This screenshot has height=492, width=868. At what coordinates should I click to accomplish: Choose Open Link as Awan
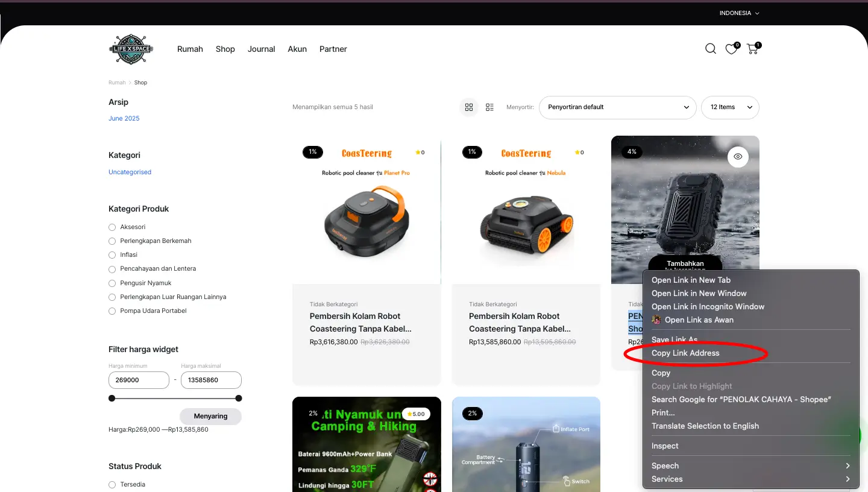750,320
